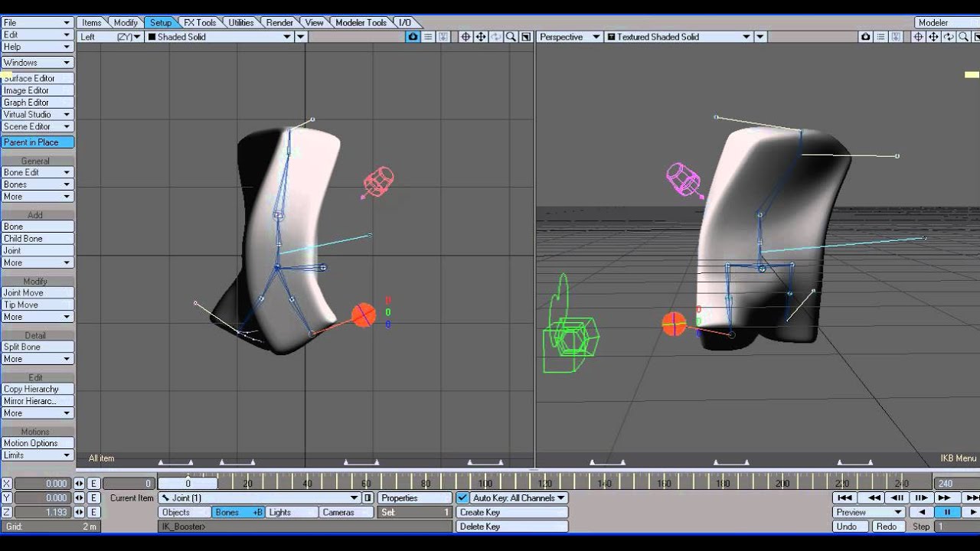Click the Z position value field 1.193
Screen dimensions: 980x551
click(x=43, y=512)
